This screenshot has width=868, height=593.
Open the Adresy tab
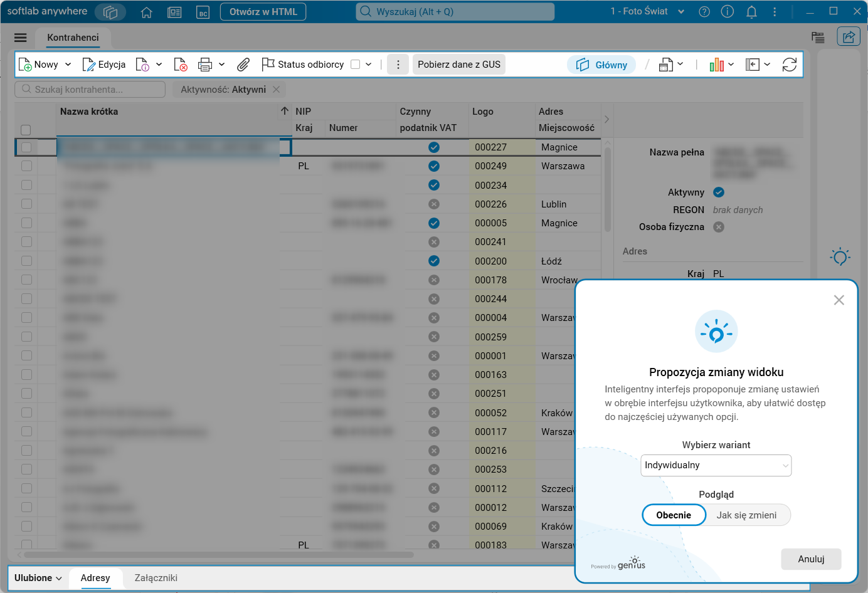95,578
